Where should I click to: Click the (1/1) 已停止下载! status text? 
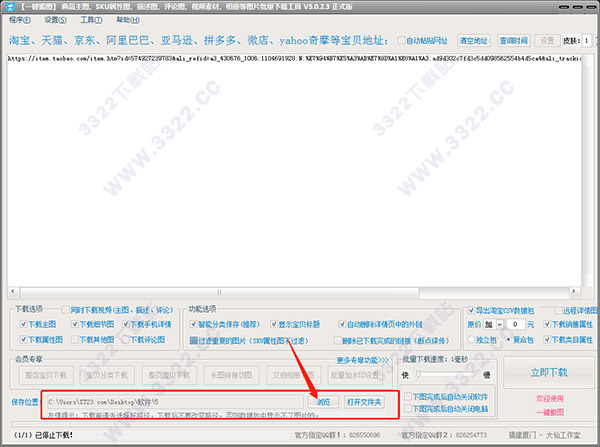(x=43, y=435)
